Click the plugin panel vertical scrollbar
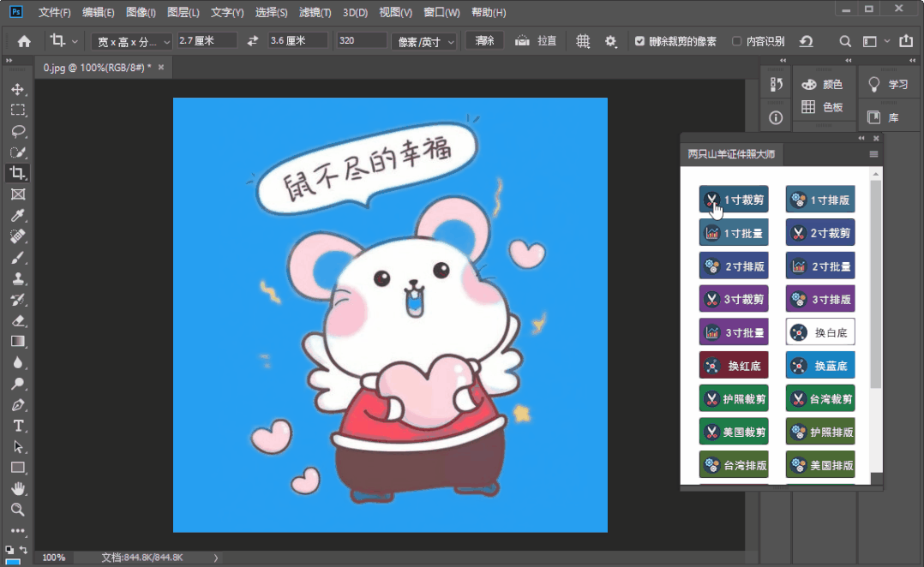This screenshot has height=567, width=924. pos(876,284)
